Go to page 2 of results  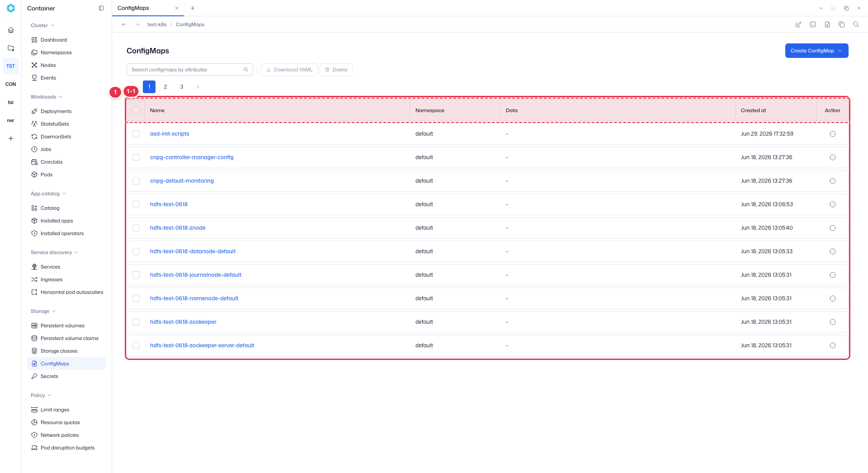click(x=165, y=87)
